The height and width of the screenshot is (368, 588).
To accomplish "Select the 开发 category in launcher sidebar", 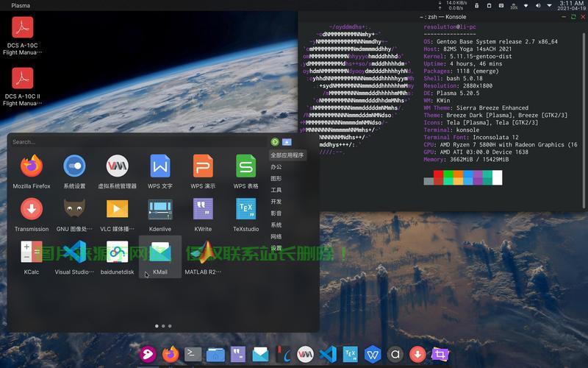I will click(x=276, y=201).
